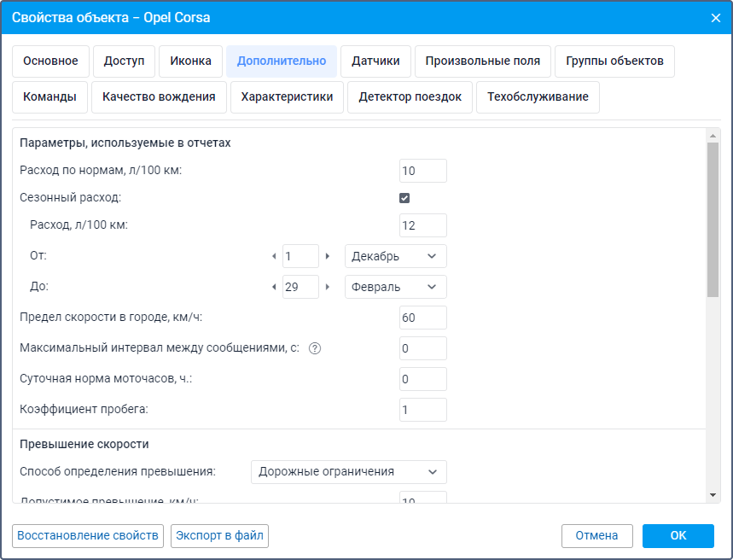Open the Группы объектов tab
The height and width of the screenshot is (560, 733).
614,61
